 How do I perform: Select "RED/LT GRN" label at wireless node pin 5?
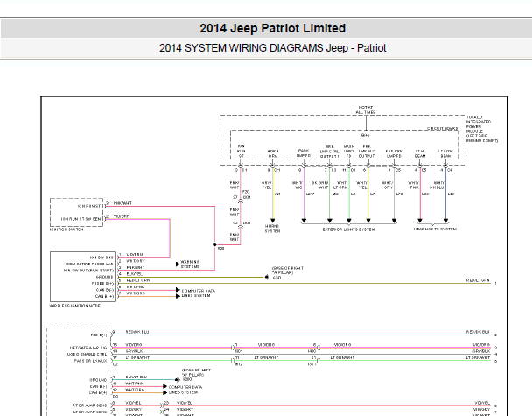pyautogui.click(x=138, y=280)
